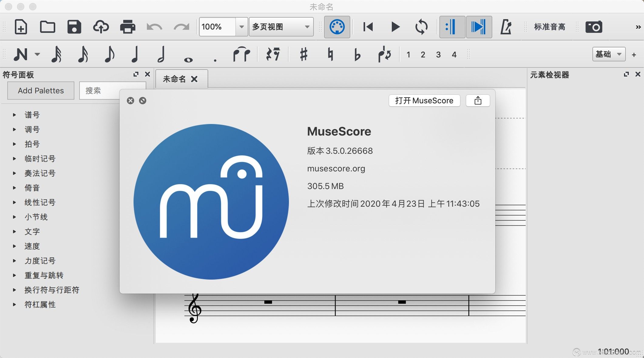Toggle pan score during playback
The width and height of the screenshot is (644, 358).
(x=479, y=27)
